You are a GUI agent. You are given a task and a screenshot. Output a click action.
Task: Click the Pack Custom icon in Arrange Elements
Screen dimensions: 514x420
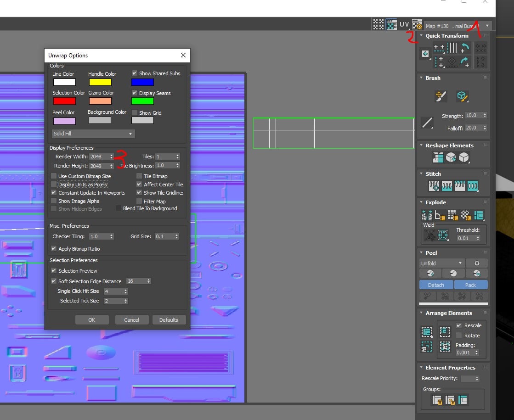426,332
